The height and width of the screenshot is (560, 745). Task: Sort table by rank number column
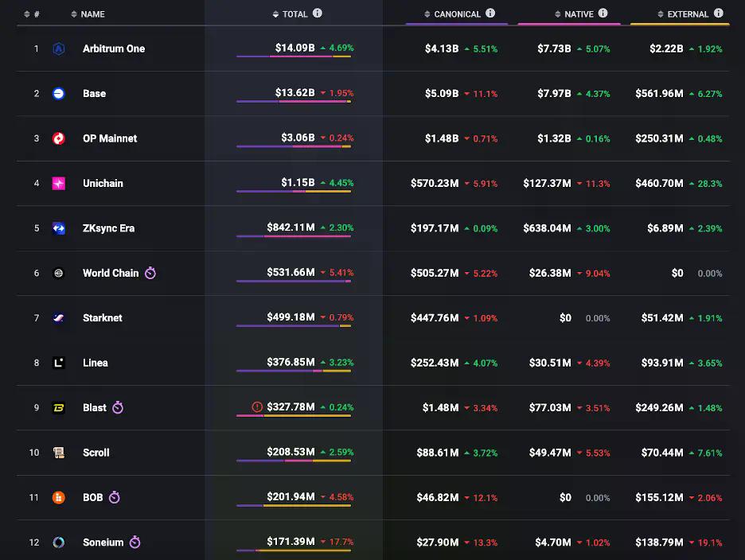31,14
